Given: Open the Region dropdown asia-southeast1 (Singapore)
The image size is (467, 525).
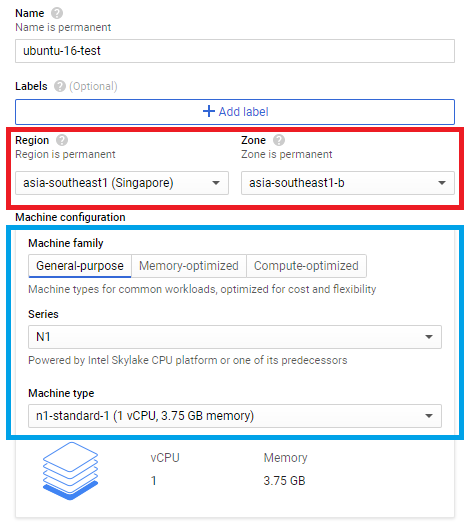Looking at the screenshot, I should (x=122, y=183).
